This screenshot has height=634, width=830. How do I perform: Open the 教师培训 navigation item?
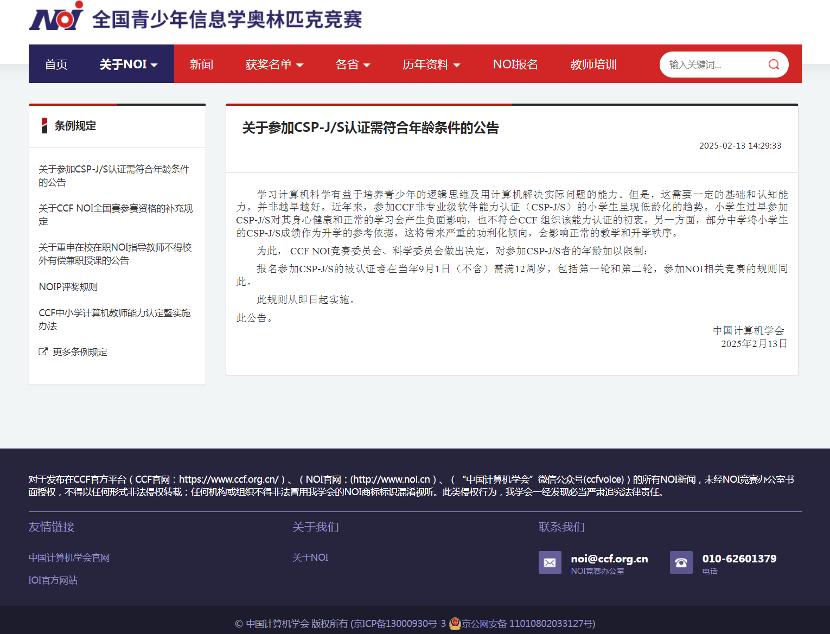tap(593, 65)
